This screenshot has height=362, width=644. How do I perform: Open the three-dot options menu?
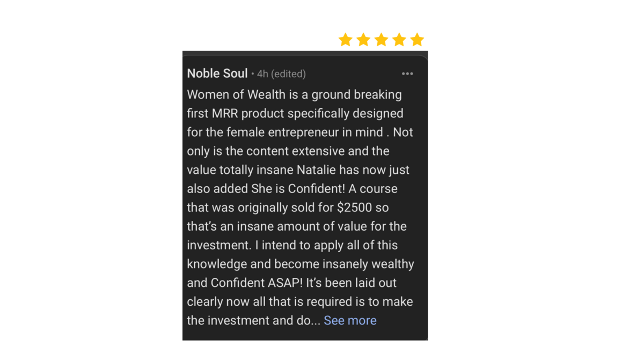(407, 74)
